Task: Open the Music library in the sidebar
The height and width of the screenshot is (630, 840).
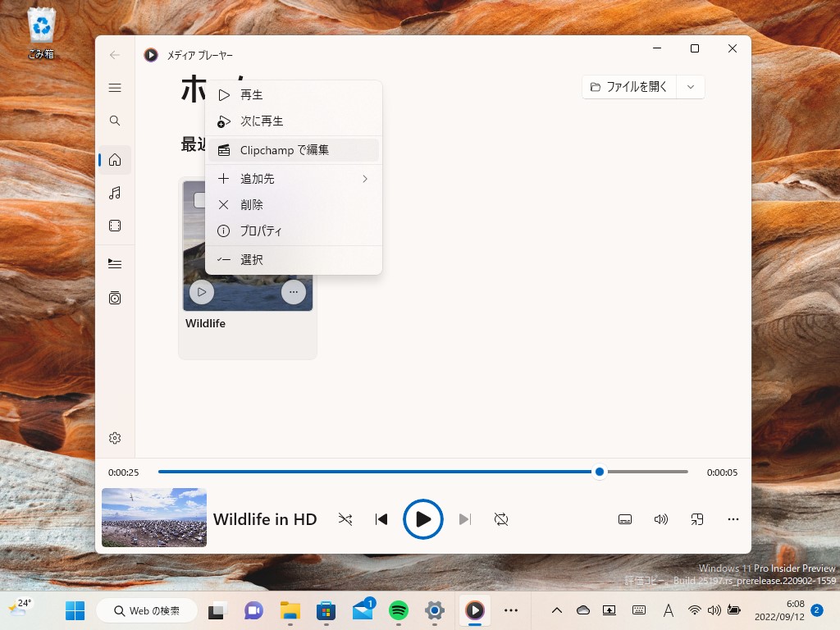Action: pos(115,193)
